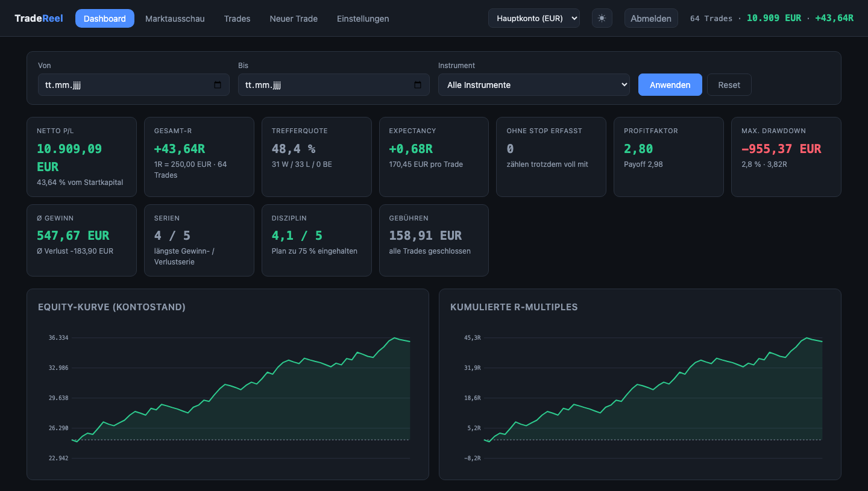Open the Neuer Trade page
The height and width of the screenshot is (491, 868).
point(294,18)
